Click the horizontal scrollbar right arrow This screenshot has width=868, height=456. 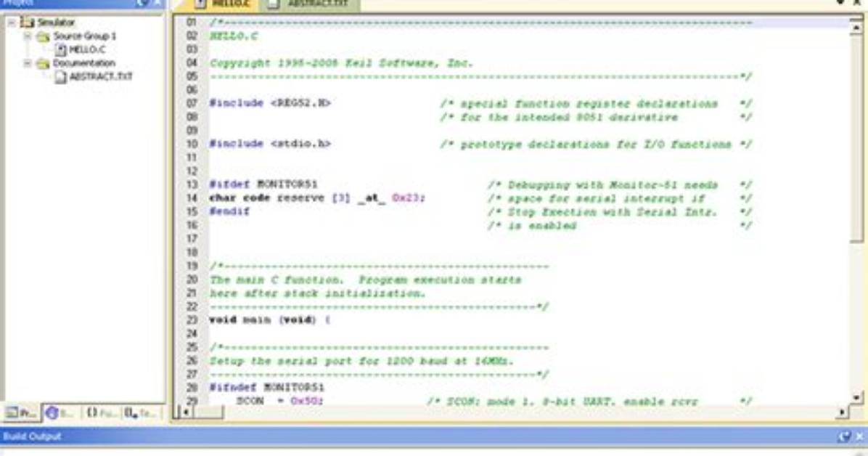tap(843, 412)
